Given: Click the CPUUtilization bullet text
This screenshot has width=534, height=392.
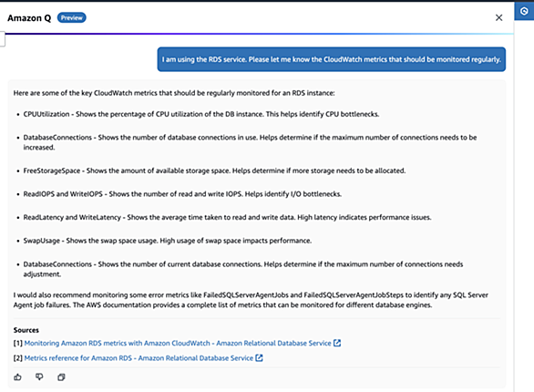Looking at the screenshot, I should [x=200, y=114].
